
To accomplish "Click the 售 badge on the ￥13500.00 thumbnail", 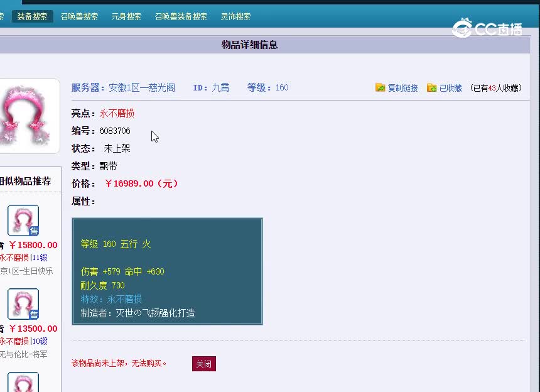I will tap(34, 315).
